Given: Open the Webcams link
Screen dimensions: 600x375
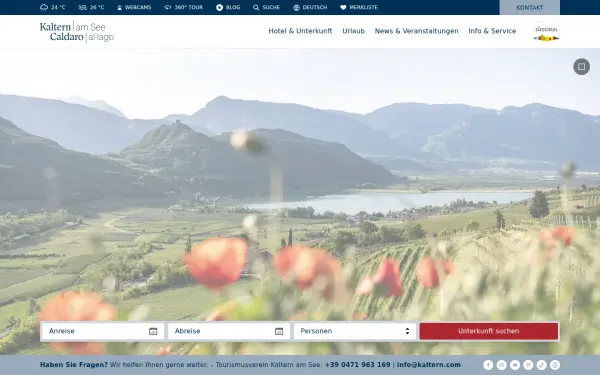Looking at the screenshot, I should (134, 7).
